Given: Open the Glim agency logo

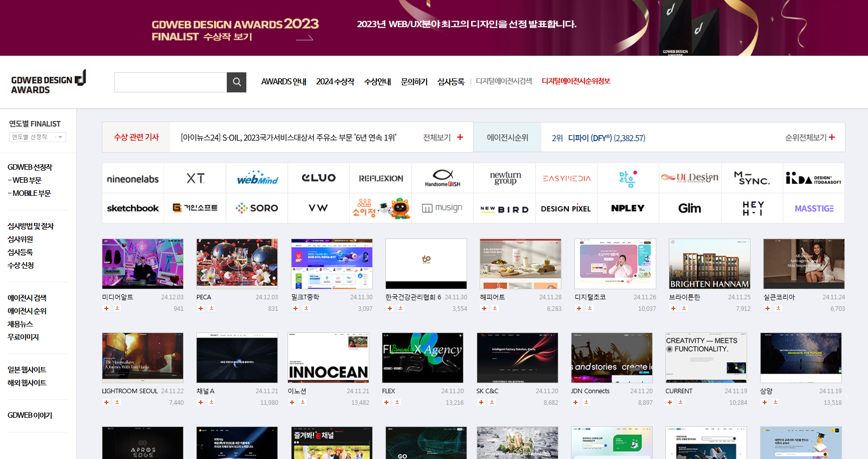Looking at the screenshot, I should click(x=690, y=208).
